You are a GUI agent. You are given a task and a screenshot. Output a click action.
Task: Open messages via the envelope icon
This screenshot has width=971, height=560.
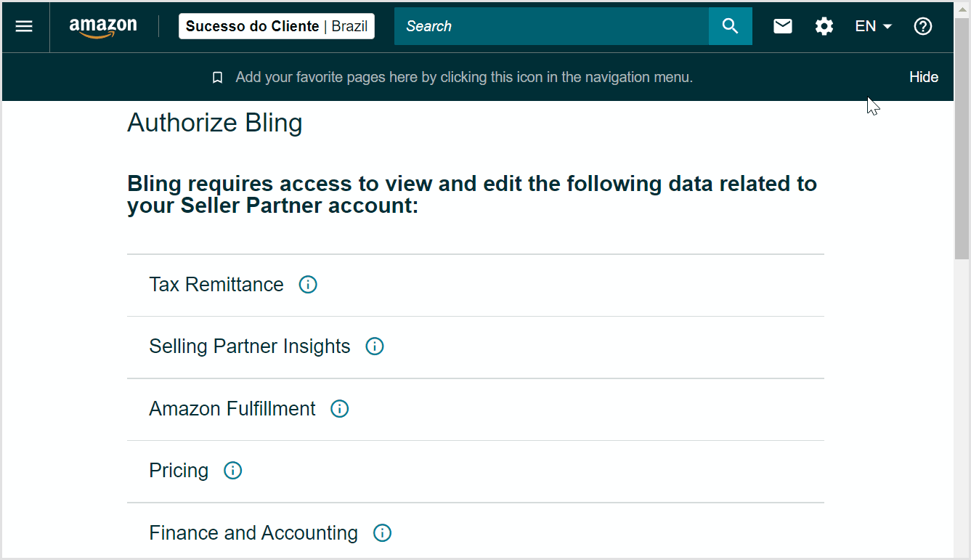point(783,26)
